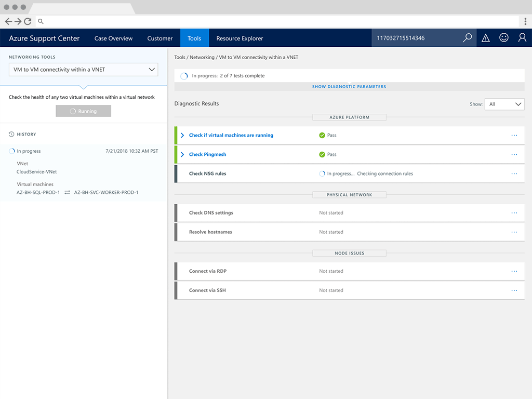Image resolution: width=532 pixels, height=399 pixels.
Task: Click the NSG rules in-progress spinner
Action: point(322,174)
